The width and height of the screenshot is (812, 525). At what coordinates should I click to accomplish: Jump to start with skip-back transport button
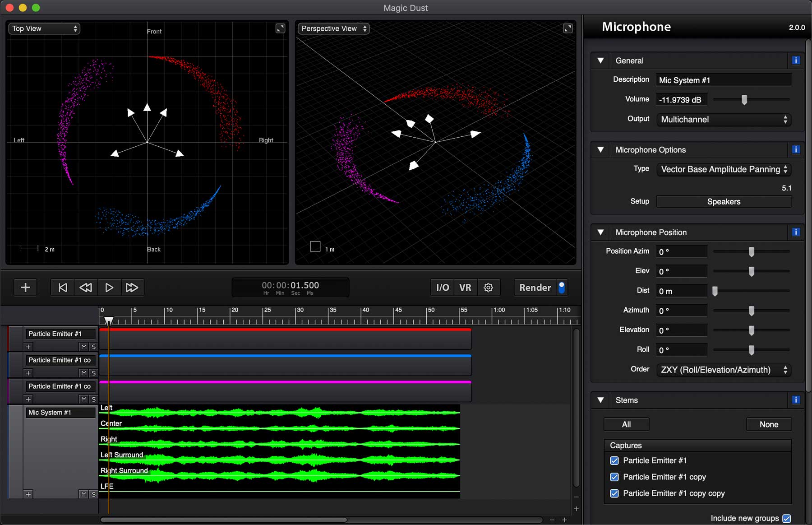(x=63, y=288)
